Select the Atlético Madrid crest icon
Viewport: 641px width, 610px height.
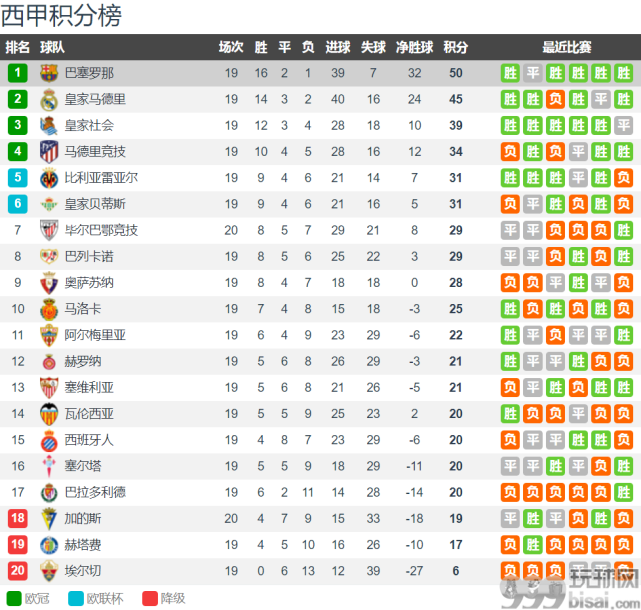49,152
